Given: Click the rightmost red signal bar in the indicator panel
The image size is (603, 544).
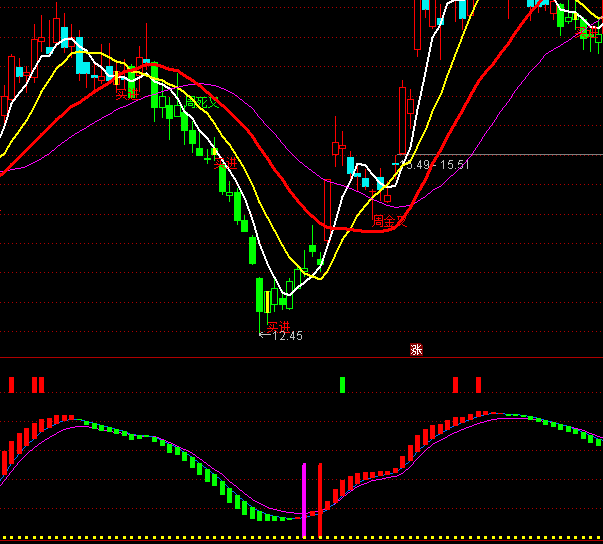Looking at the screenshot, I should tap(478, 385).
